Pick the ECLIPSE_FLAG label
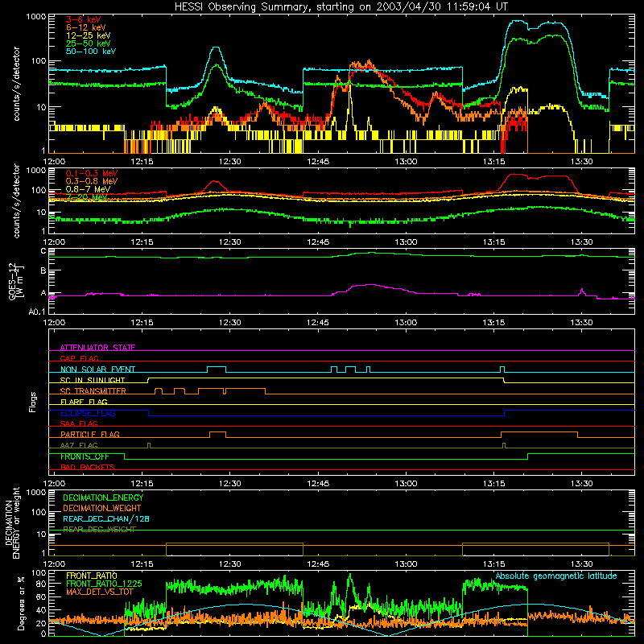Image resolution: width=644 pixels, height=644 pixels. 88,413
